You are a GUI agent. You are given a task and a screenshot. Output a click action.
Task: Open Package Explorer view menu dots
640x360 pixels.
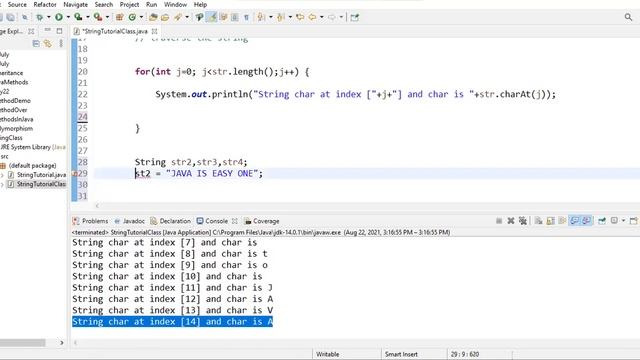pos(61,43)
